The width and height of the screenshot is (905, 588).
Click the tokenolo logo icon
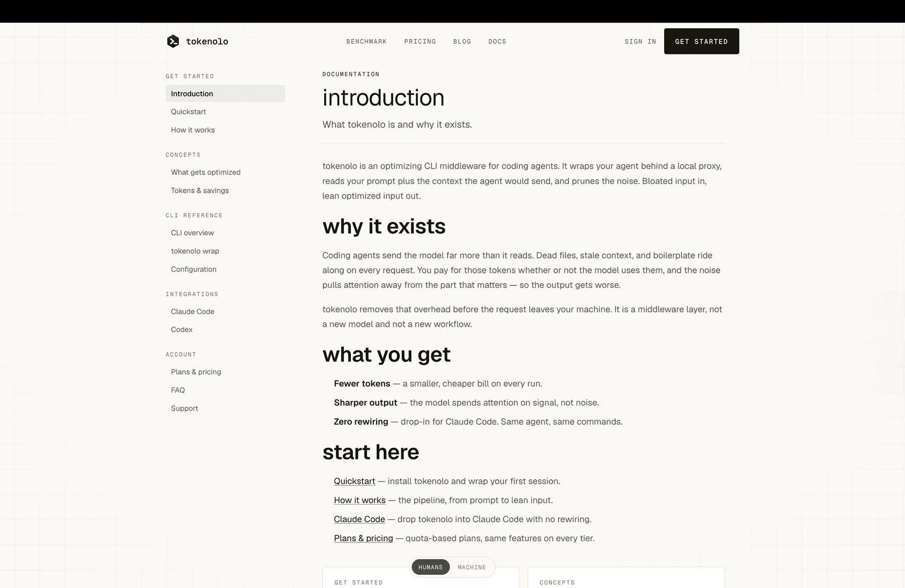pos(173,41)
